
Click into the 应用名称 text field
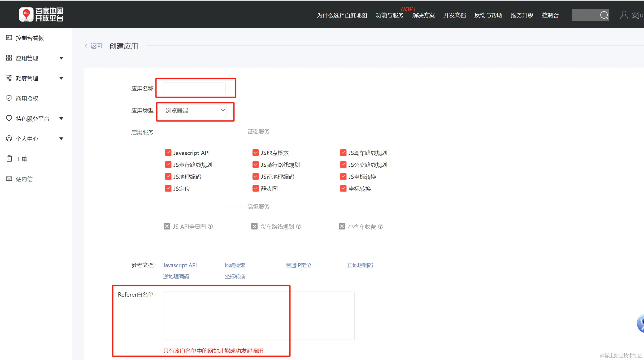194,88
